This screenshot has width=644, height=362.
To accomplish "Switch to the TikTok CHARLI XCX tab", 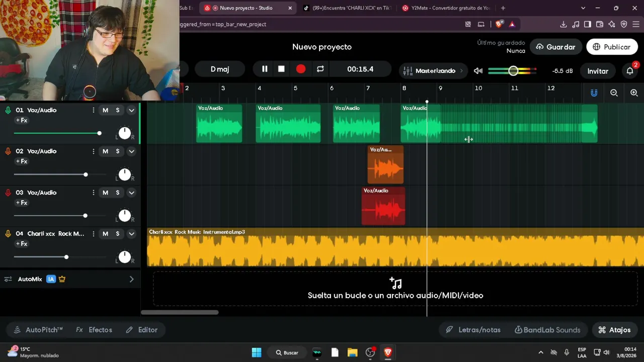I will (x=347, y=8).
